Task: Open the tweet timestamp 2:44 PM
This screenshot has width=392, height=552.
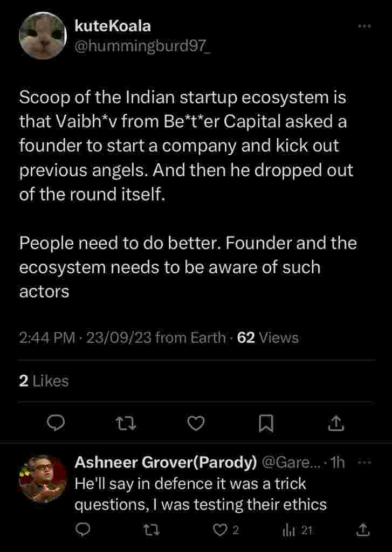Action: tap(46, 338)
